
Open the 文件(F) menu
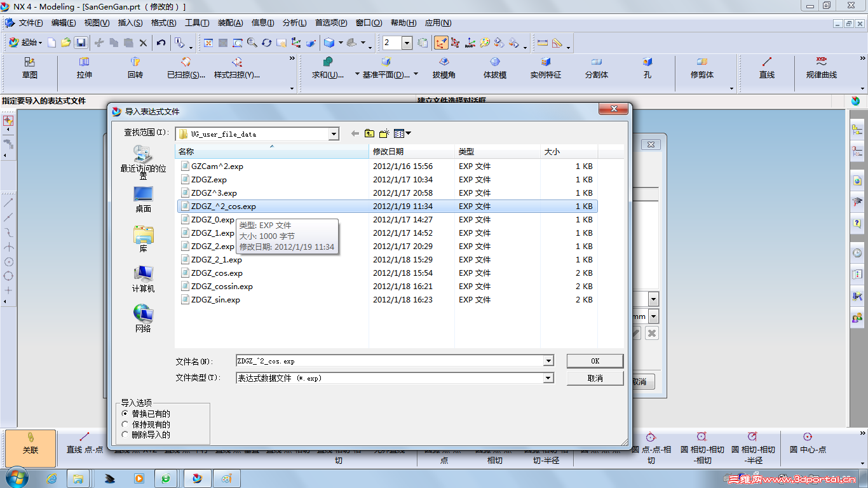[31, 23]
